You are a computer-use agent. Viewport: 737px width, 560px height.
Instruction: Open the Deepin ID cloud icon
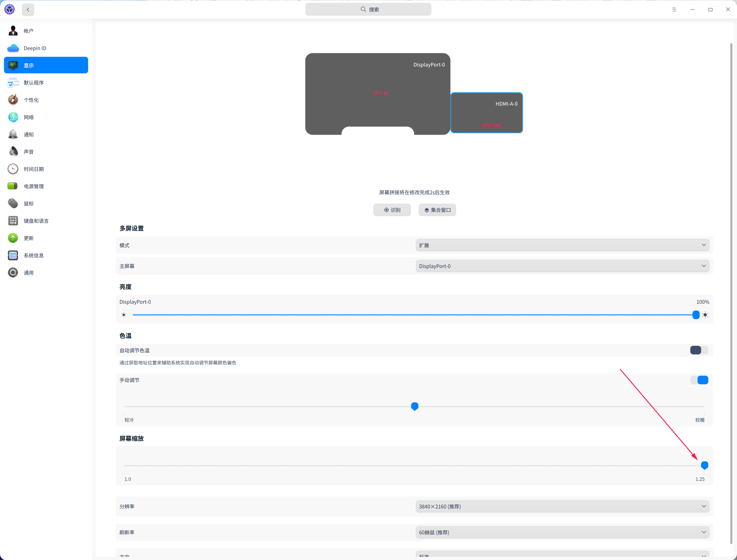coord(13,48)
